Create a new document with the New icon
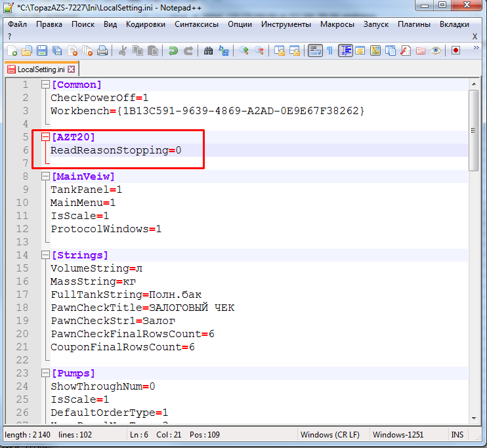Screen dimensions: 487x448 pos(12,51)
